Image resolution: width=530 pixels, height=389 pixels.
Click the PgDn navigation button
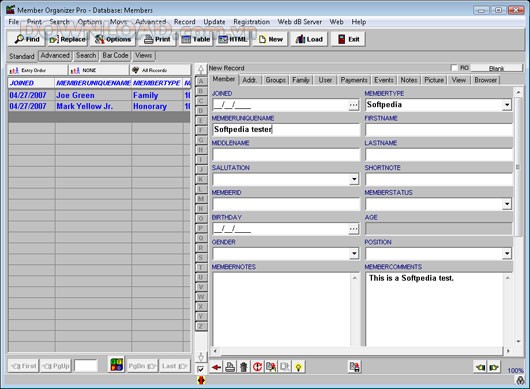pos(142,366)
